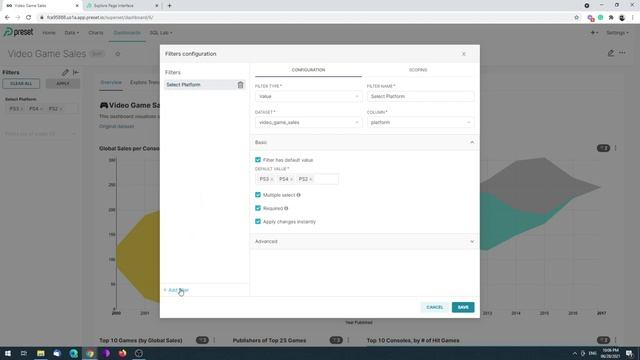
Task: Switch to the Explore Page Interface tab
Action: 121,6
